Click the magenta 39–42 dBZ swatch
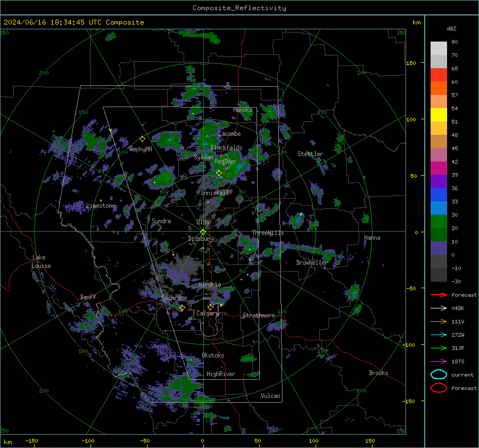The width and height of the screenshot is (479, 448). point(439,168)
